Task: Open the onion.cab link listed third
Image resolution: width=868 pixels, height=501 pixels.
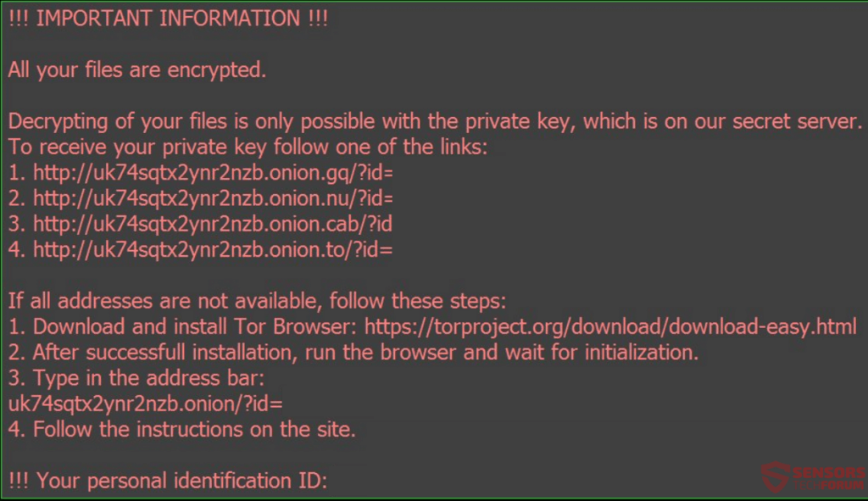Action: tap(213, 224)
